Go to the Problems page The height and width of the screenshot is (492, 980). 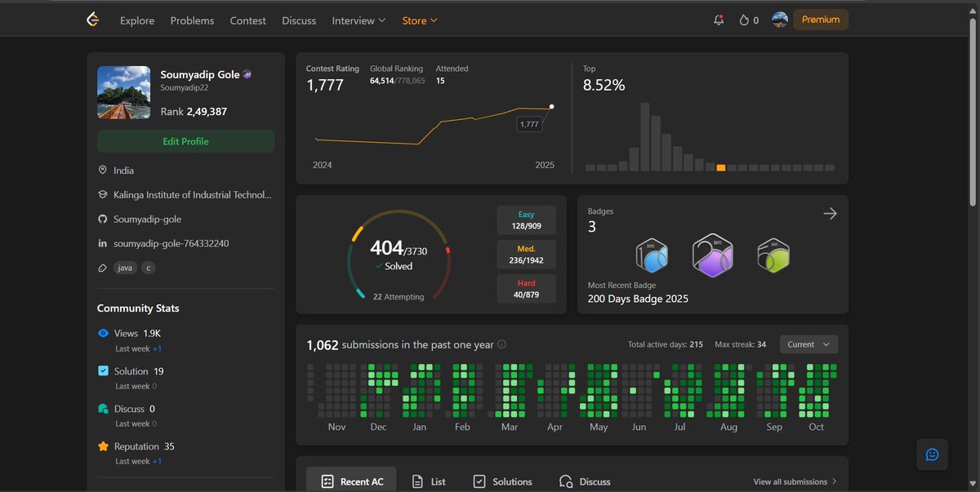[x=192, y=20]
